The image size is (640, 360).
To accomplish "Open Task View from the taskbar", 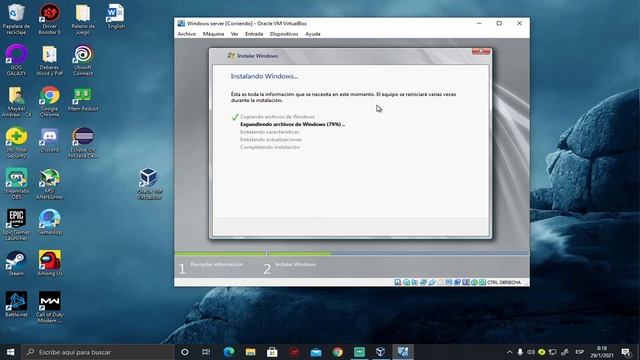I will pyautogui.click(x=206, y=352).
